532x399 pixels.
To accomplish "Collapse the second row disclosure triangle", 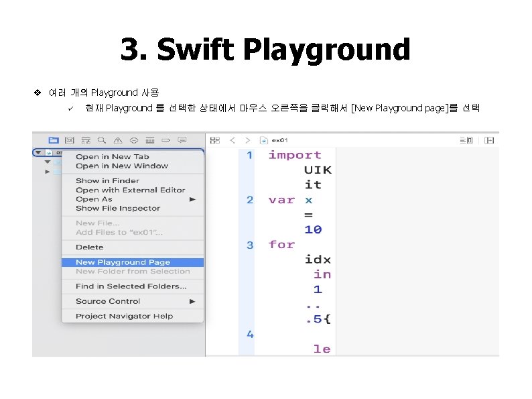I will 48,162.
